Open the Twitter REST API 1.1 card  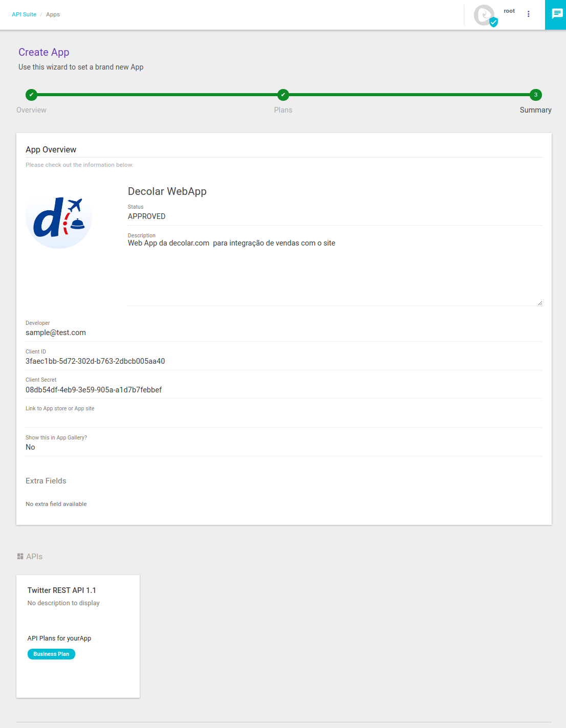point(78,636)
